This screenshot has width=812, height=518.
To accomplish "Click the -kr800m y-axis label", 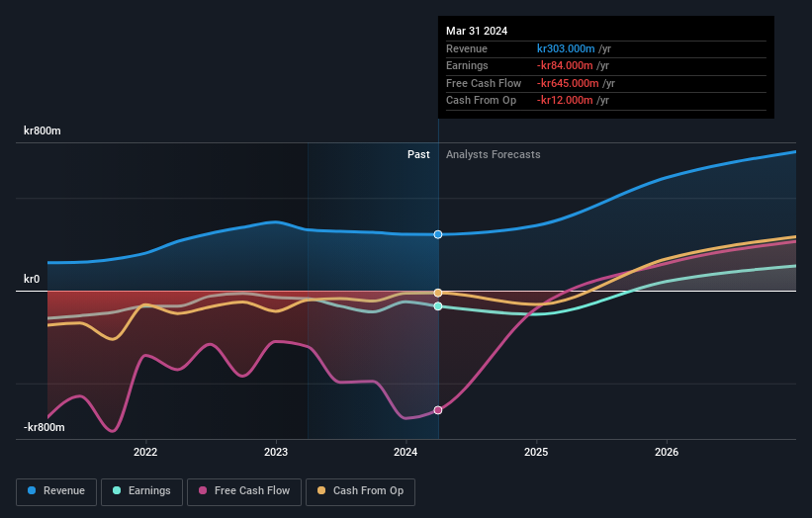I will click(x=45, y=427).
